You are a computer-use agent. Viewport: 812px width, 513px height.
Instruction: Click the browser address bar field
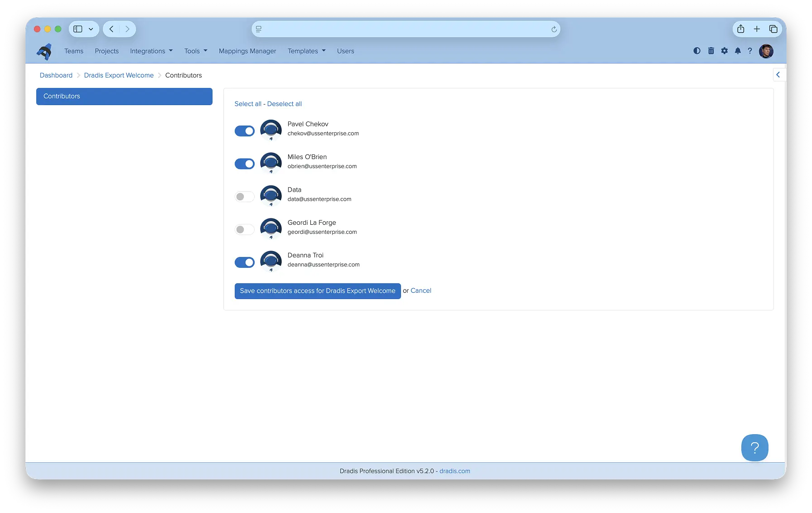click(406, 29)
